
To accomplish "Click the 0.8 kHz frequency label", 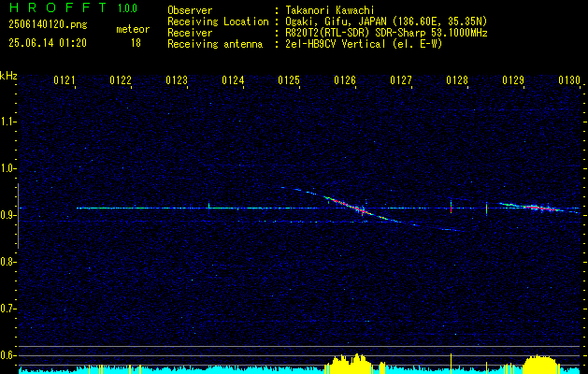I will pos(7,262).
